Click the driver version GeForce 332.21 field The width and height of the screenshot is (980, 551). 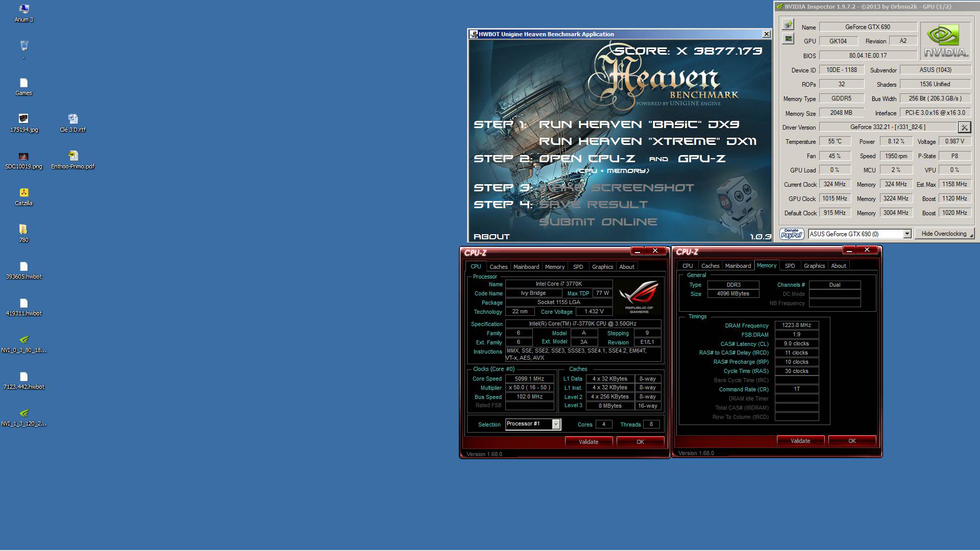[x=888, y=127]
